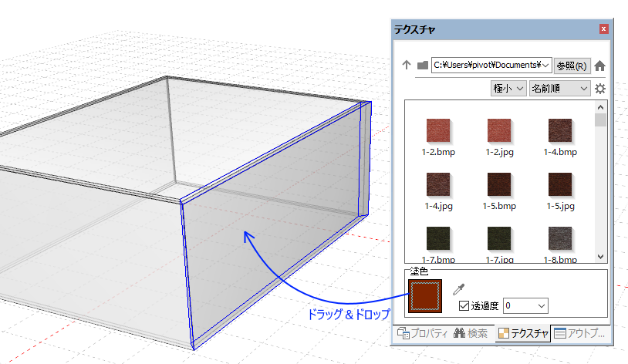
Task: Open the 極小 thumbnail size dropdown
Action: (x=508, y=89)
